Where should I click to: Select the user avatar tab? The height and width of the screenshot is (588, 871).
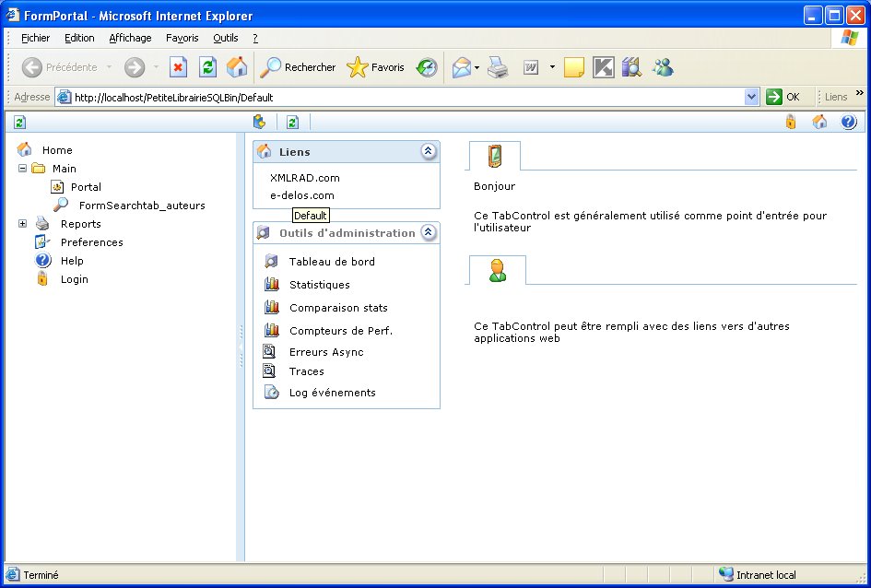497,270
